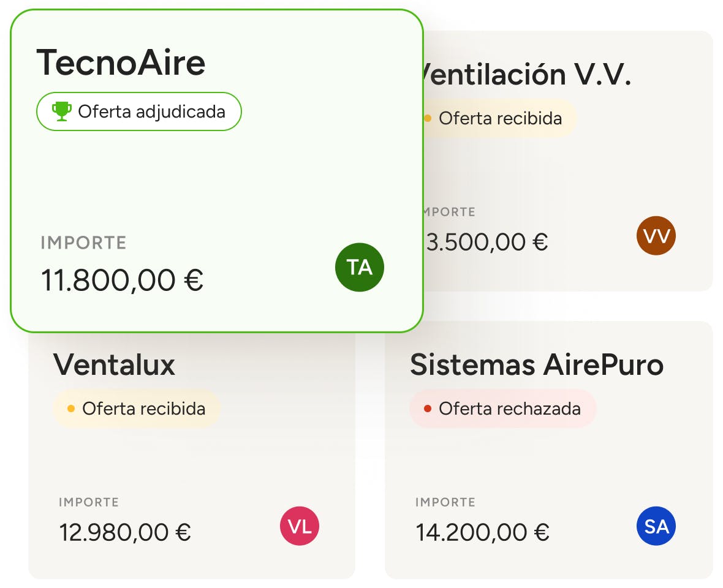
Task: Click the yellow dot in Ventilación V.V. status
Action: coord(428,118)
